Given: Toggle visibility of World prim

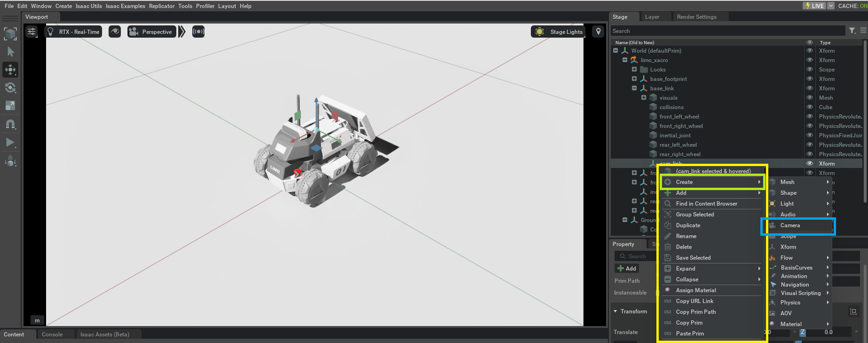Looking at the screenshot, I should pos(810,50).
